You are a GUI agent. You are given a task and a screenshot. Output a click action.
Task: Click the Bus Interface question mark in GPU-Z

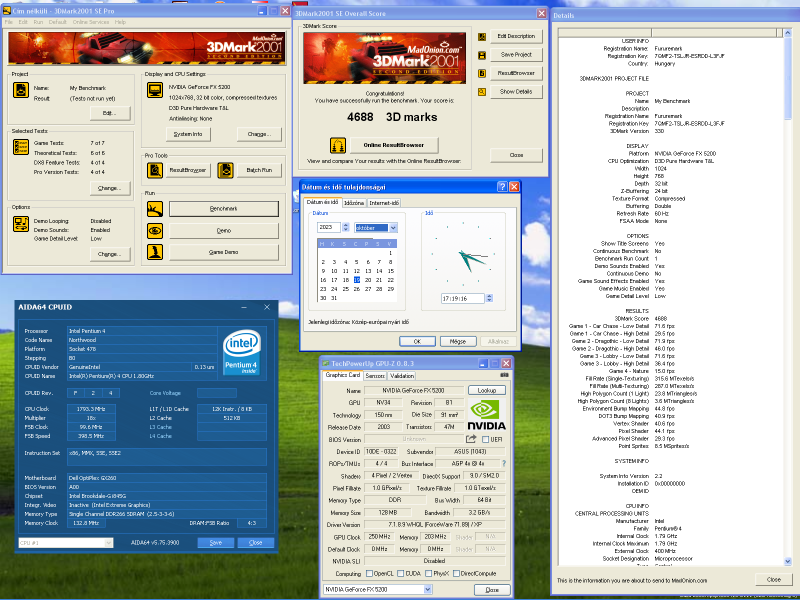coord(504,463)
